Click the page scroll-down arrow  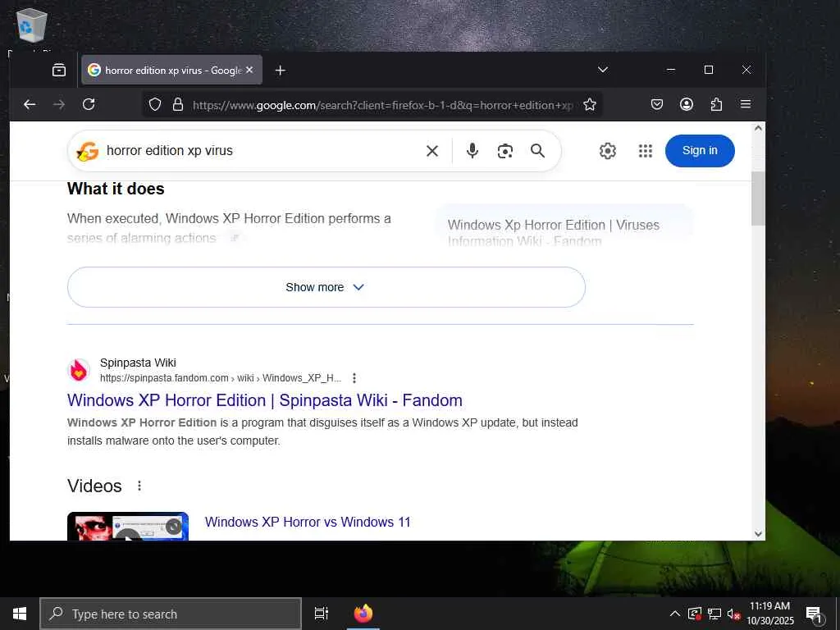pos(758,533)
